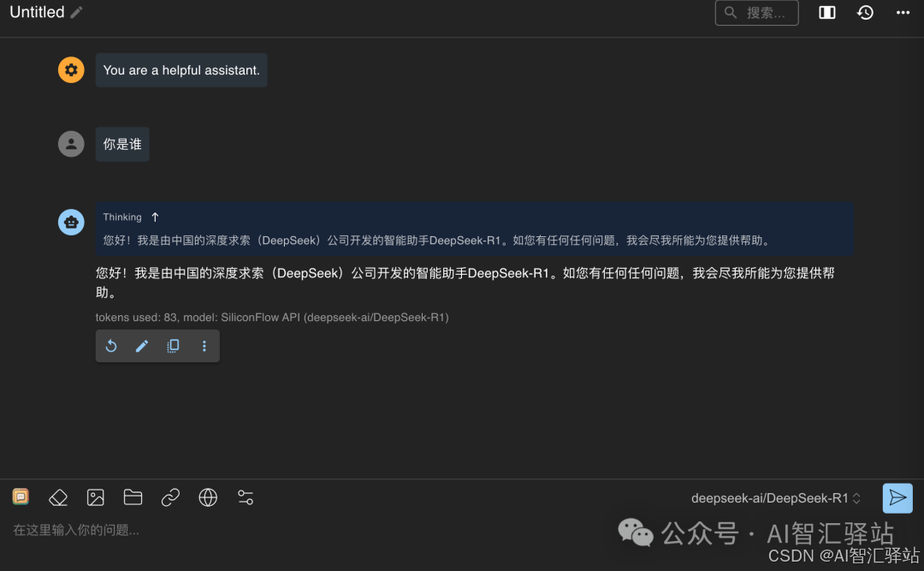924x571 pixels.
Task: Clear conversation with the eraser icon
Action: [58, 497]
